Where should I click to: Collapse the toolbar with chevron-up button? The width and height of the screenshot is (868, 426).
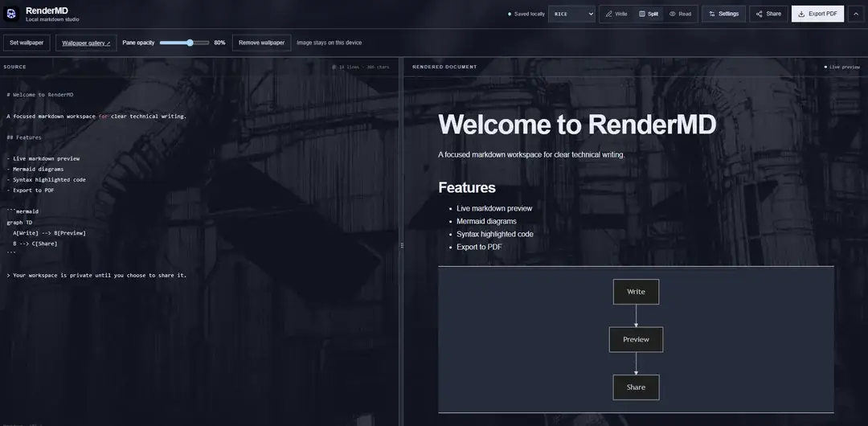[x=856, y=14]
